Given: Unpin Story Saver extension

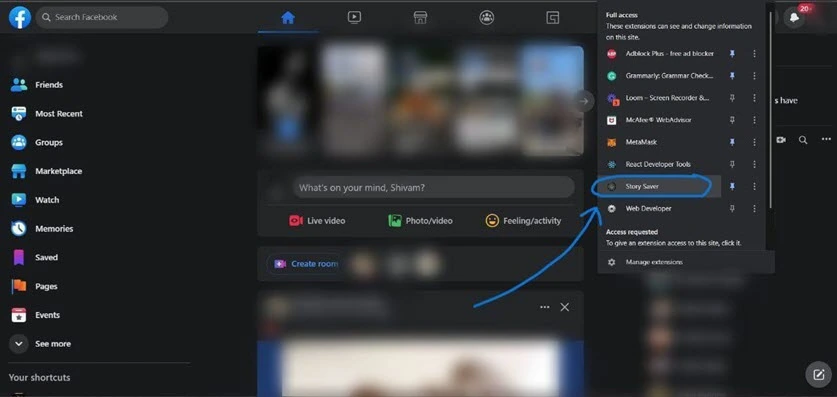Looking at the screenshot, I should point(732,186).
